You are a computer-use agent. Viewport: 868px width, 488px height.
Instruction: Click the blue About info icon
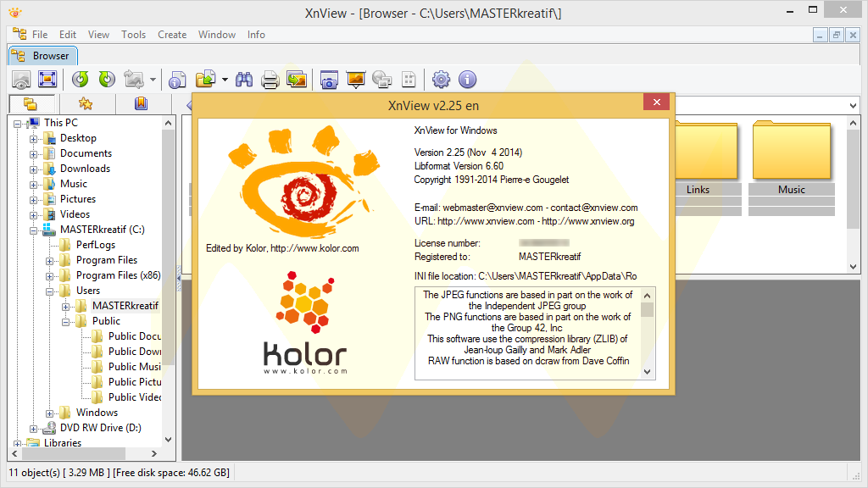(468, 80)
